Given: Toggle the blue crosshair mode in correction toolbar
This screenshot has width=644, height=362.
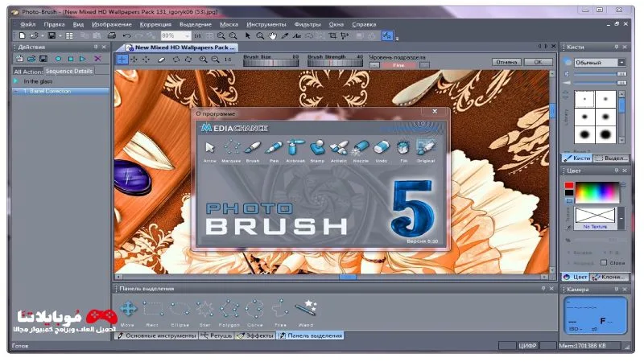Looking at the screenshot, I should pos(122,60).
